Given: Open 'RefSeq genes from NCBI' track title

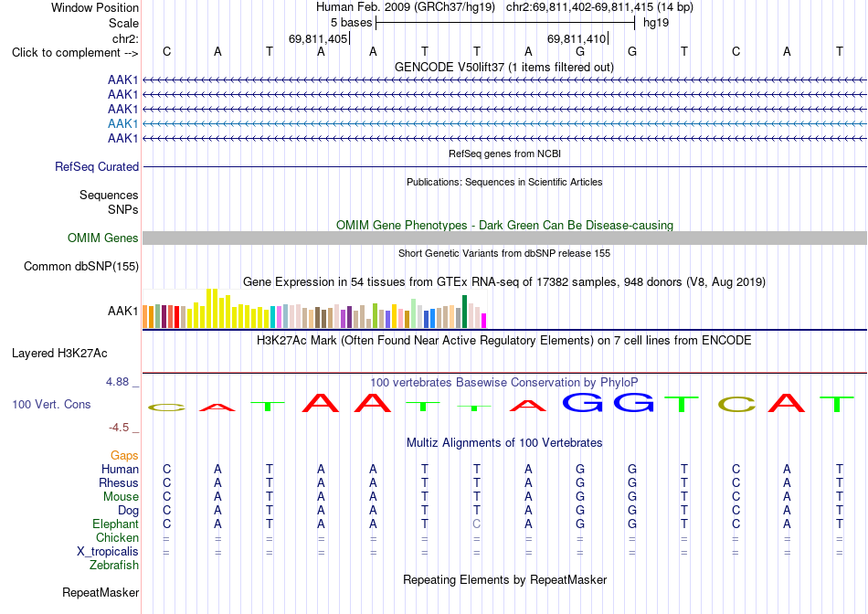Looking at the screenshot, I should click(504, 153).
